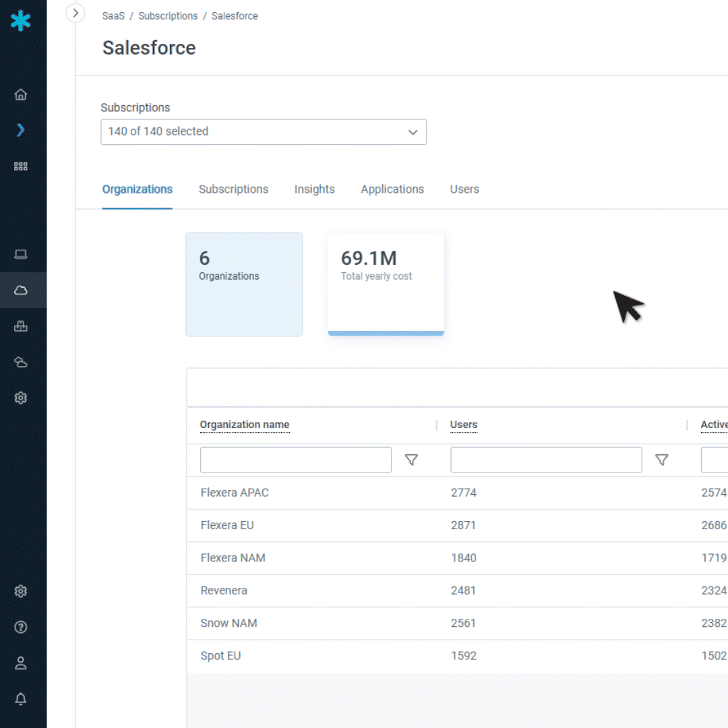Click the SaaS breadcrumb link
728x728 pixels.
tap(113, 16)
